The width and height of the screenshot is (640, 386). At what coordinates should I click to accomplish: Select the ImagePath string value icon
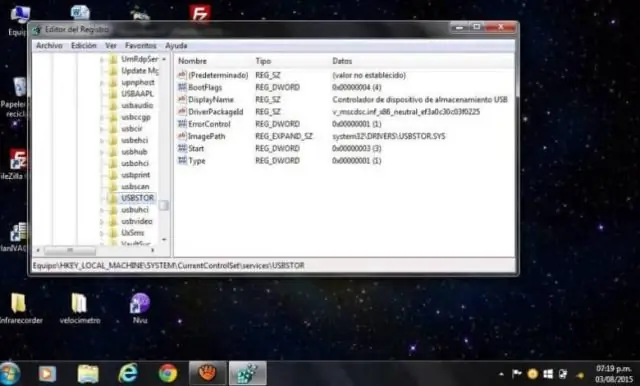[182, 136]
